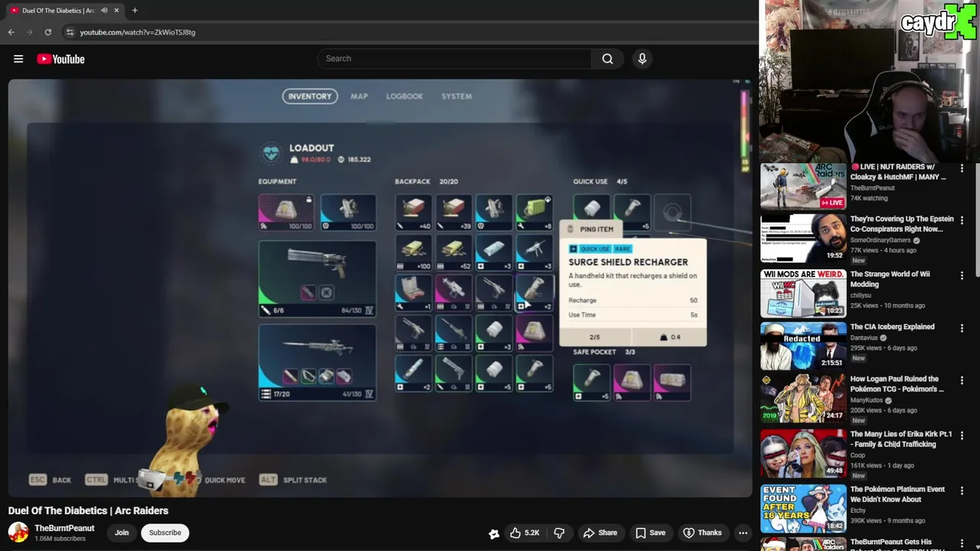The height and width of the screenshot is (551, 980).
Task: Click the video title below the player
Action: click(x=88, y=510)
